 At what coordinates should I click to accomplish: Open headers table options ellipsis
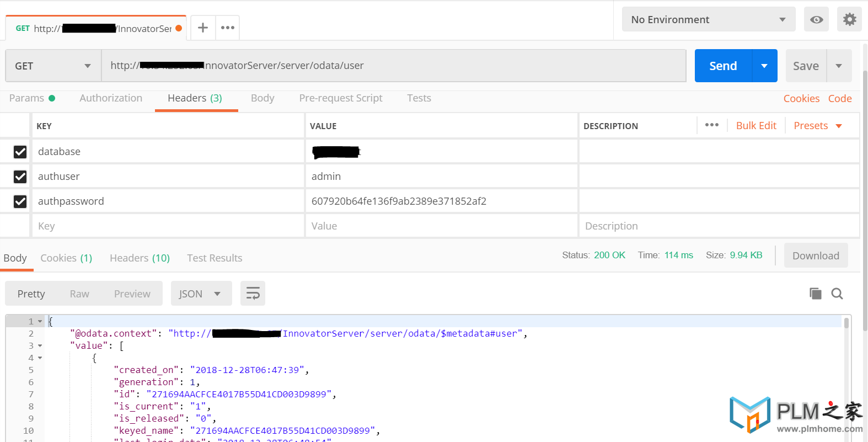click(712, 125)
